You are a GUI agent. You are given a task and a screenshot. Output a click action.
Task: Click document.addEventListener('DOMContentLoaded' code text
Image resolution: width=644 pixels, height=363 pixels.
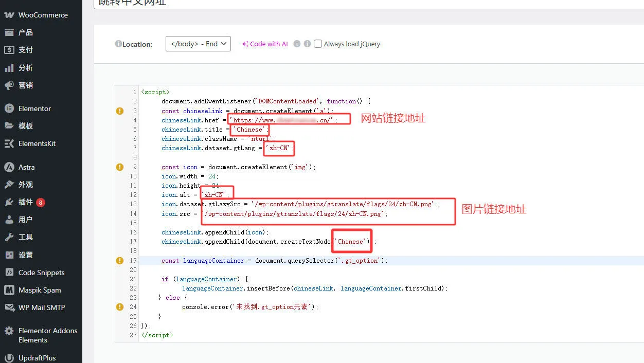point(240,101)
